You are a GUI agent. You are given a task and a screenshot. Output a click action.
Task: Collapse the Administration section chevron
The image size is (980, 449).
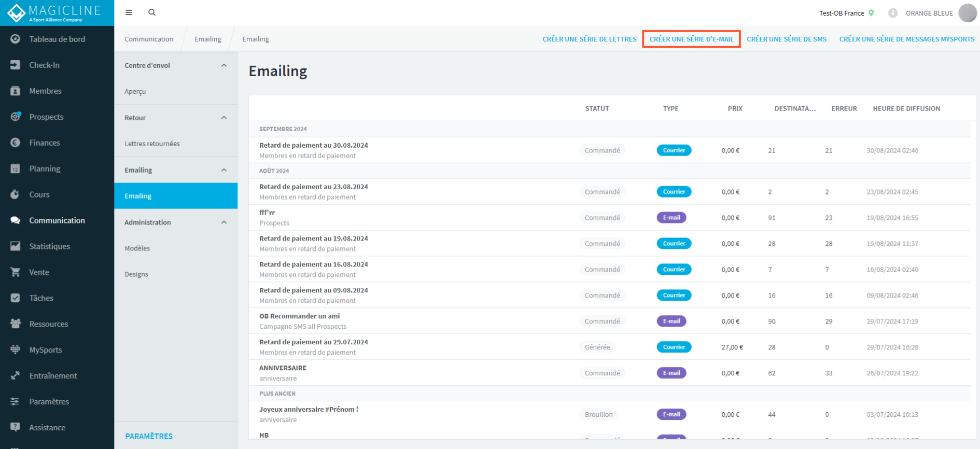224,222
